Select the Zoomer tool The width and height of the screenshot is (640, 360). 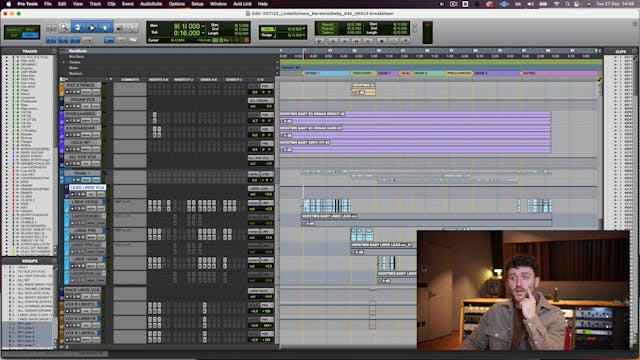tap(64, 28)
